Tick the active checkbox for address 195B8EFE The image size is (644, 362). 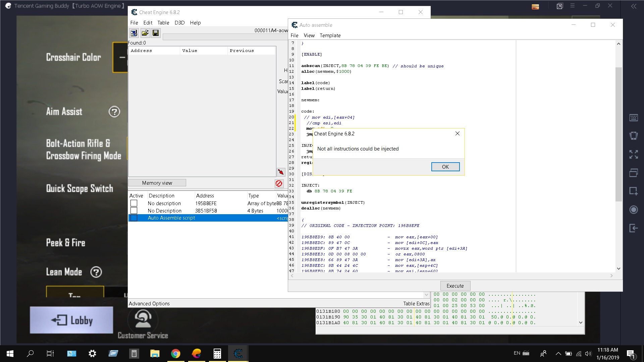[x=134, y=203]
